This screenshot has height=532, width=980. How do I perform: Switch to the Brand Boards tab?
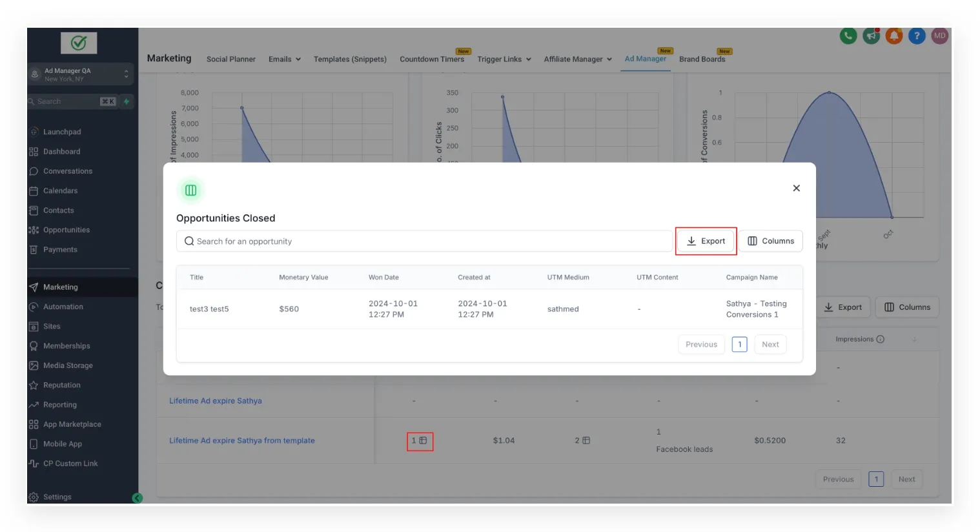point(702,59)
